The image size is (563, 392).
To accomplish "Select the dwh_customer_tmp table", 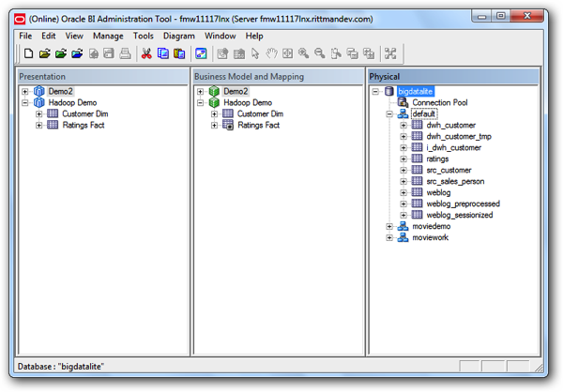I will [x=459, y=136].
